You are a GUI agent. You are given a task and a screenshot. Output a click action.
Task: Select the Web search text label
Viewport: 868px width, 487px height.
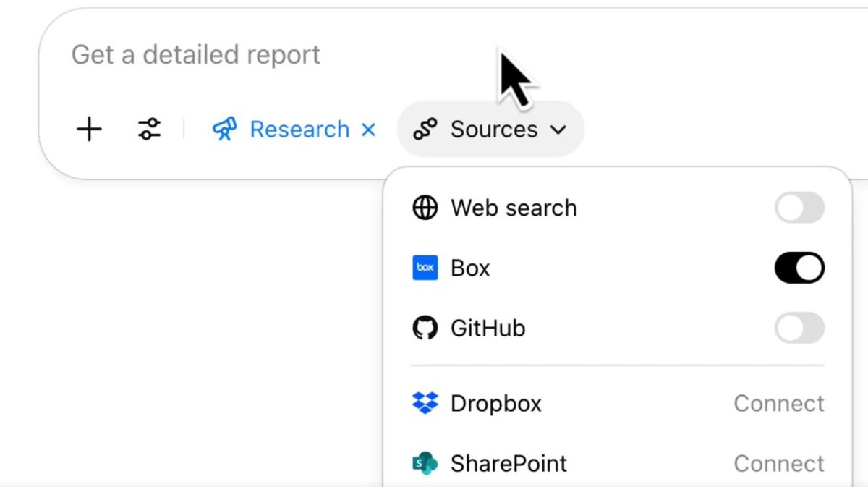pos(514,208)
